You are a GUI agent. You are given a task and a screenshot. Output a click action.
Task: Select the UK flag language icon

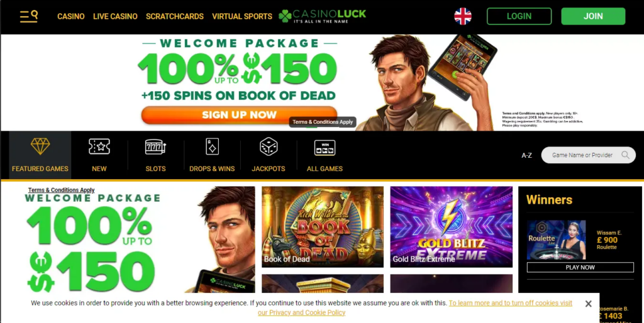pyautogui.click(x=463, y=16)
